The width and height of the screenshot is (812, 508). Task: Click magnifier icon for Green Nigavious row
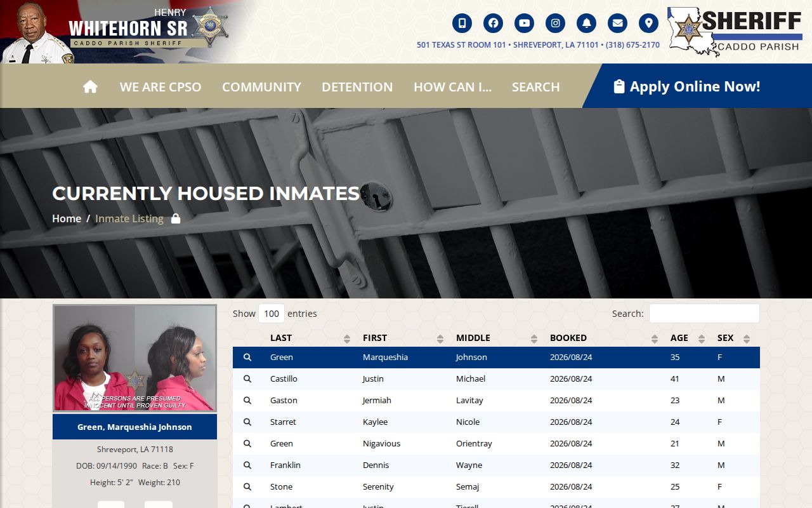point(247,444)
